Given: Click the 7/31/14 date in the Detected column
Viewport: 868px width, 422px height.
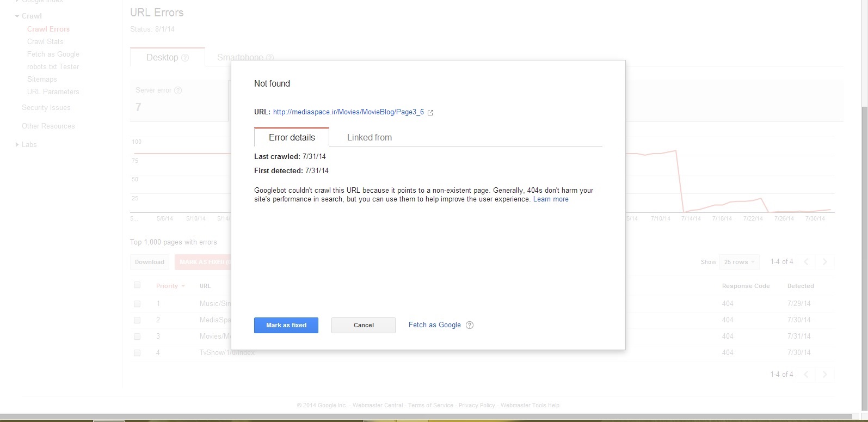Looking at the screenshot, I should pyautogui.click(x=799, y=337).
